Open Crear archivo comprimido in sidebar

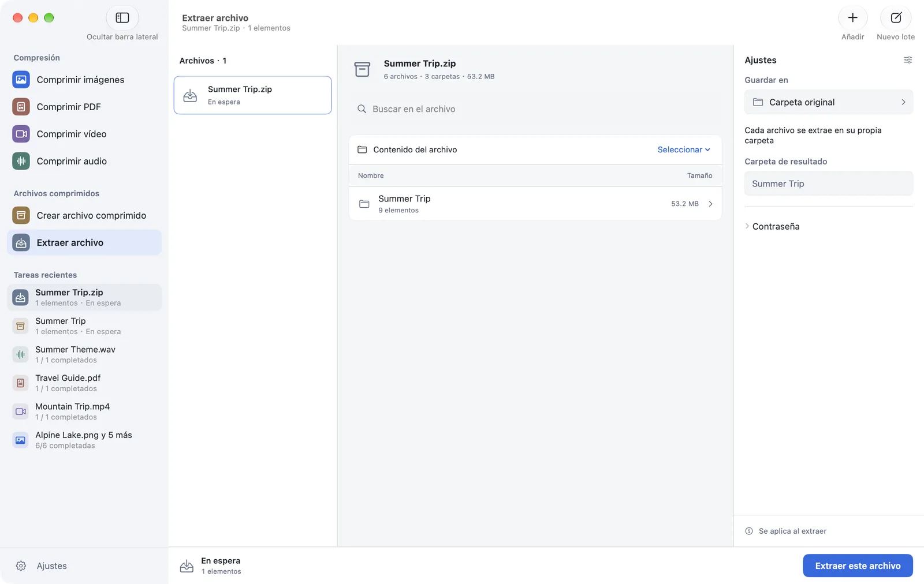pos(84,215)
